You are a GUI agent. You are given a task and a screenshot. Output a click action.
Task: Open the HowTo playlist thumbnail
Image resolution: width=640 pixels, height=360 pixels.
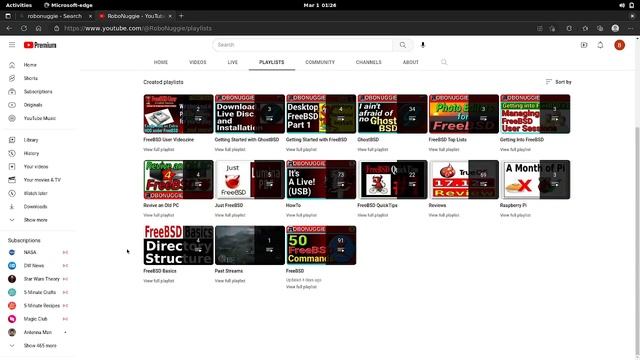tap(321, 180)
